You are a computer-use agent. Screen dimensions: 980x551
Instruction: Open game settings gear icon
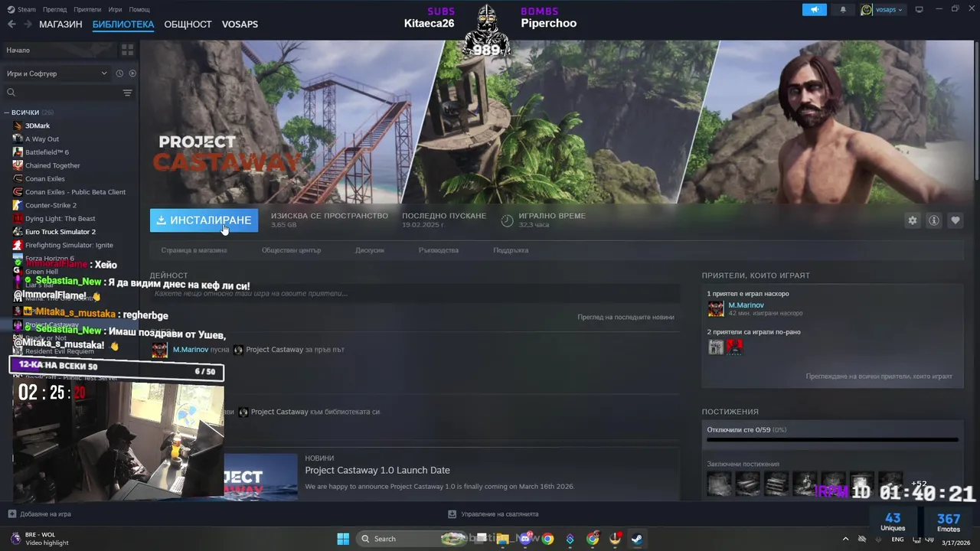[912, 220]
